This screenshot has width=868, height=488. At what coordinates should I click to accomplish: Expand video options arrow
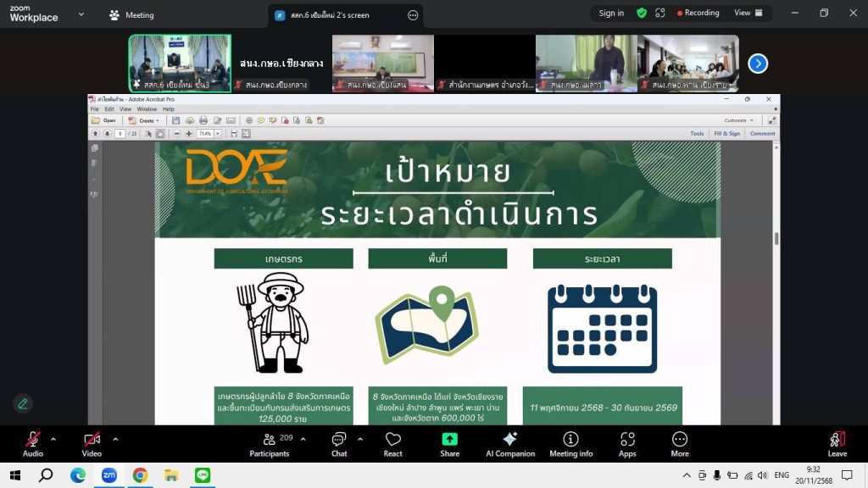[x=115, y=439]
